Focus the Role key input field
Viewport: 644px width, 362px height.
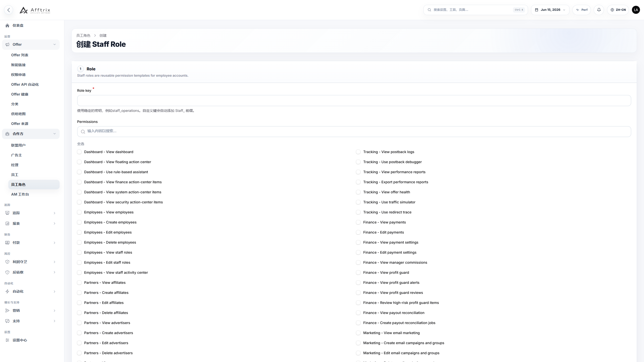tap(354, 101)
